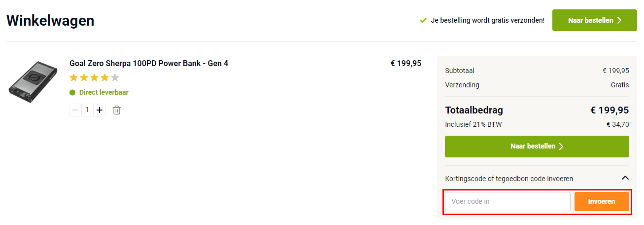The image size is (644, 225).
Task: Decrease quantity with the minus button
Action: pos(75,110)
